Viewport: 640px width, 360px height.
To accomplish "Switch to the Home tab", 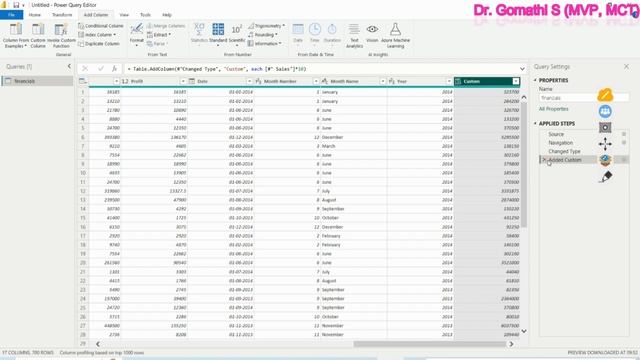I will pos(35,15).
